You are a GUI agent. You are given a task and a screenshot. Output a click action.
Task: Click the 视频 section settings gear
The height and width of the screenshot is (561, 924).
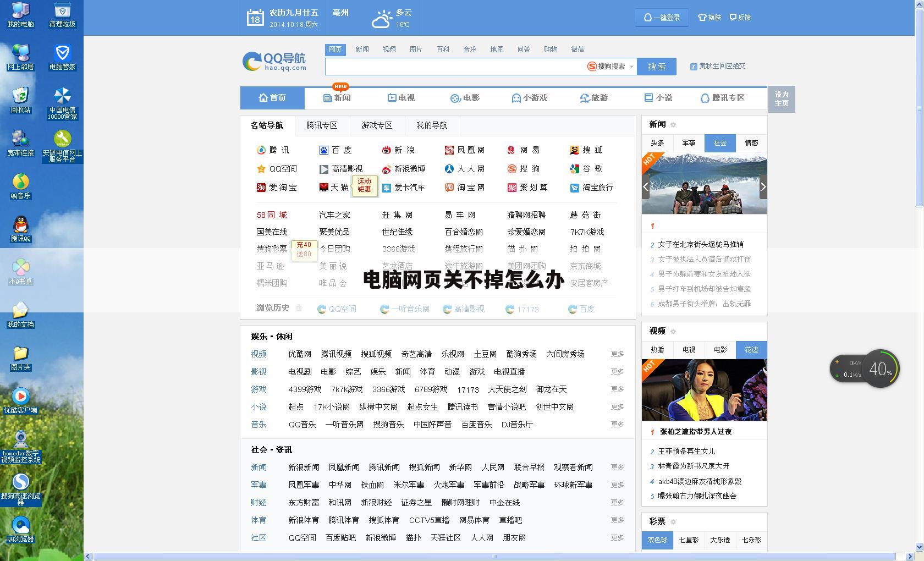673,331
